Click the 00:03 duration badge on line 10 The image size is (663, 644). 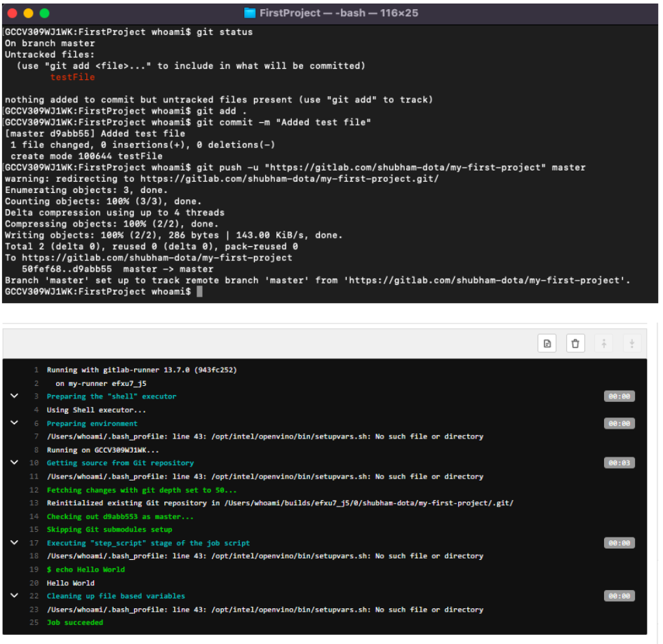pos(619,462)
